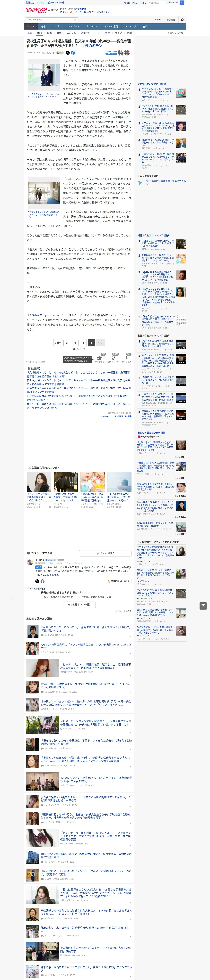Click 特集 original banner image

click(x=118, y=53)
